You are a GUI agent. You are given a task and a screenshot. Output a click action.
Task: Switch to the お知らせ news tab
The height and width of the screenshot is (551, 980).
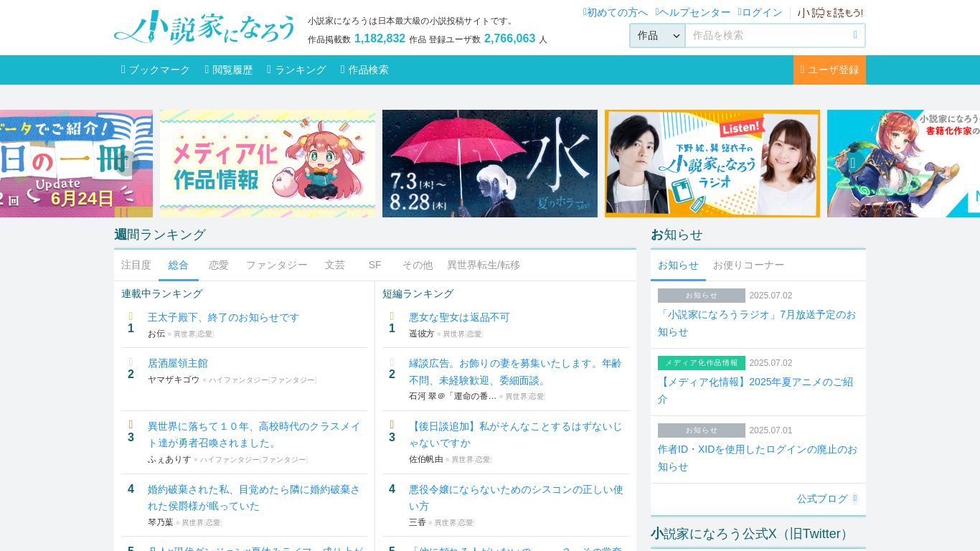tap(678, 265)
